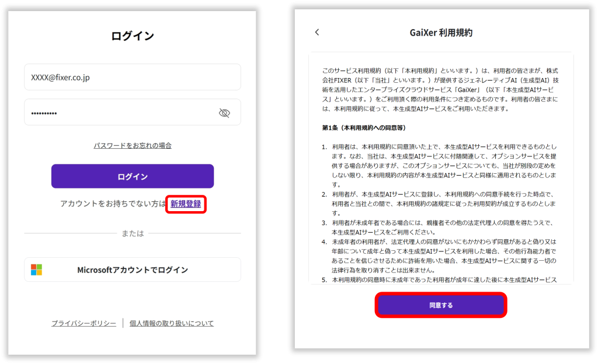Viewport: 598px width, 364px height.
Task: Click terms list item number 3 about minors
Action: [x=444, y=227]
